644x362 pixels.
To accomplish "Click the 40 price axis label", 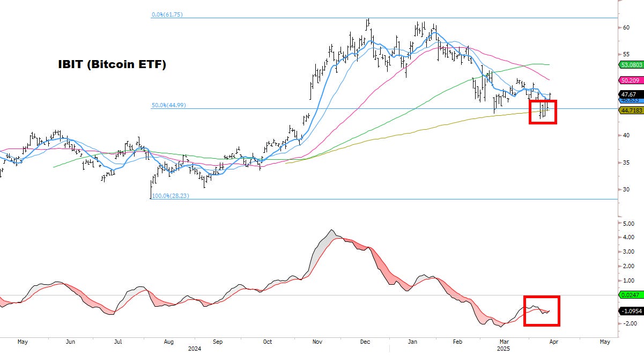I will click(625, 135).
